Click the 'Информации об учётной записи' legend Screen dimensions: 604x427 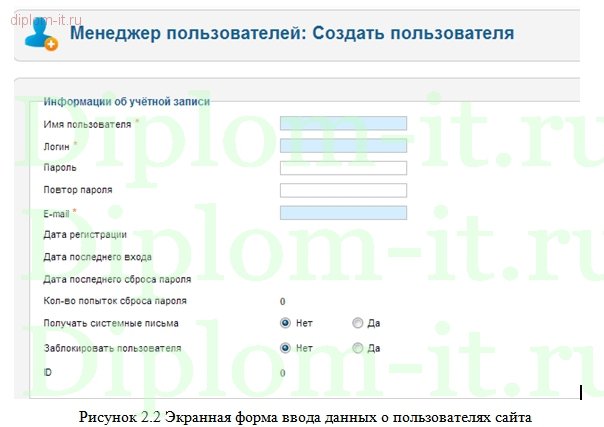pyautogui.click(x=126, y=102)
